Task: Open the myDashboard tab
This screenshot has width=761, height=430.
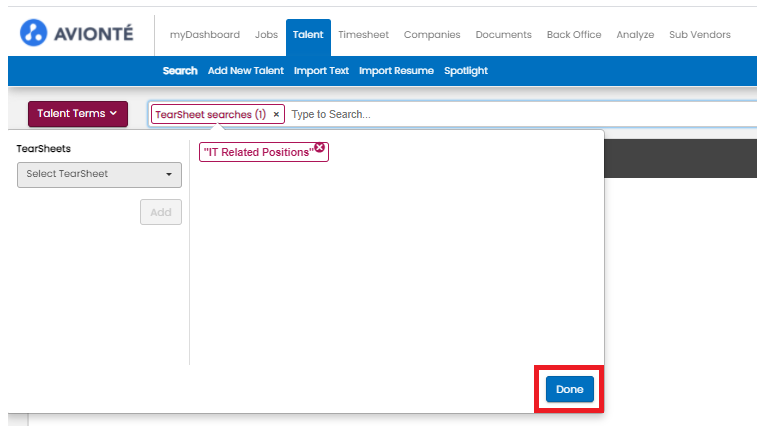Action: click(x=205, y=35)
